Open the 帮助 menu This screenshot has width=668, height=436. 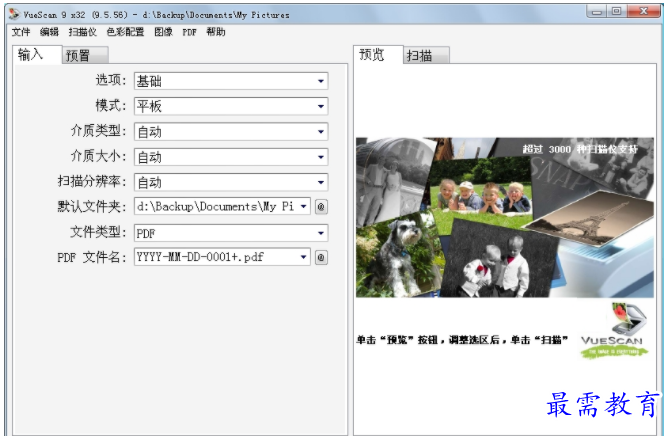tap(216, 32)
